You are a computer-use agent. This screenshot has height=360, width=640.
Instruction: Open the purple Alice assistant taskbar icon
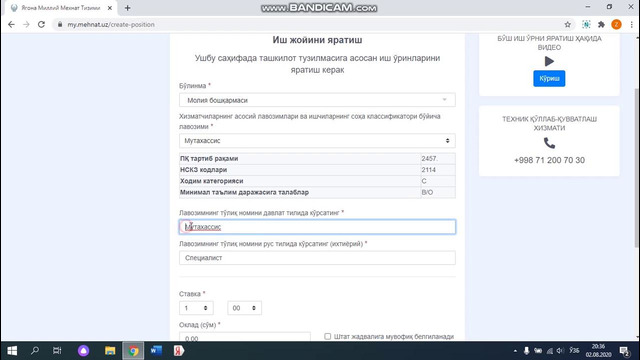83,351
